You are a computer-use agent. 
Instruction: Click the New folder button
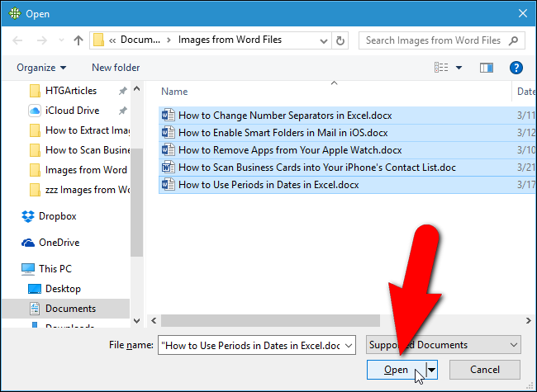pos(116,68)
